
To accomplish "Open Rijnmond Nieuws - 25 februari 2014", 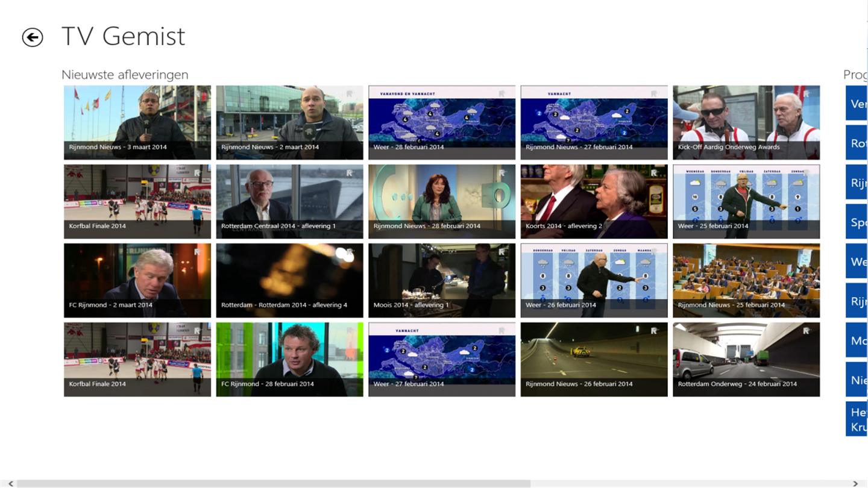I will click(x=746, y=281).
